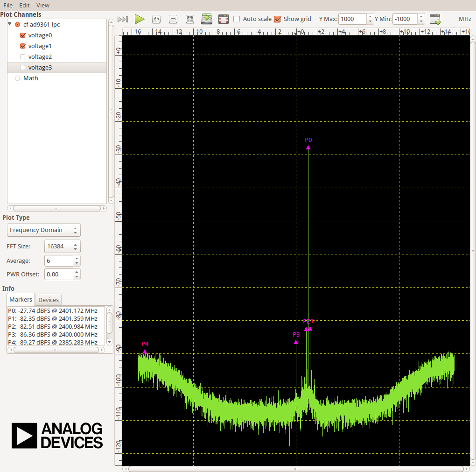Open the View menu
The width and height of the screenshot is (476, 472).
[x=43, y=5]
